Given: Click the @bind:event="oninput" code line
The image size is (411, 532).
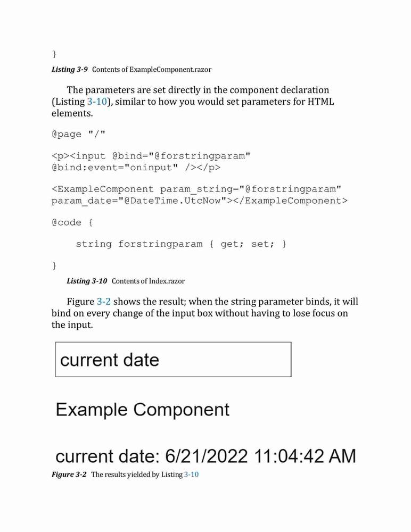Looking at the screenshot, I should pyautogui.click(x=136, y=167).
